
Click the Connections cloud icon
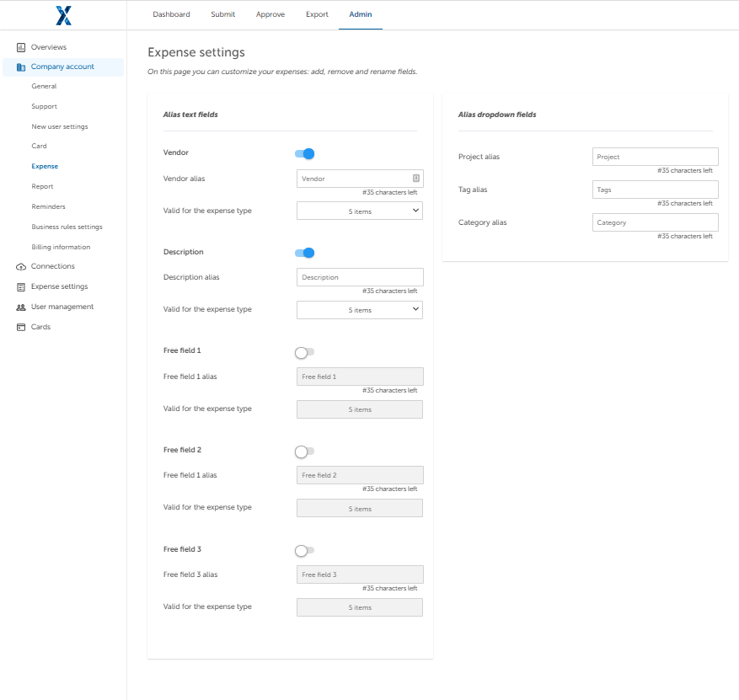pos(21,267)
